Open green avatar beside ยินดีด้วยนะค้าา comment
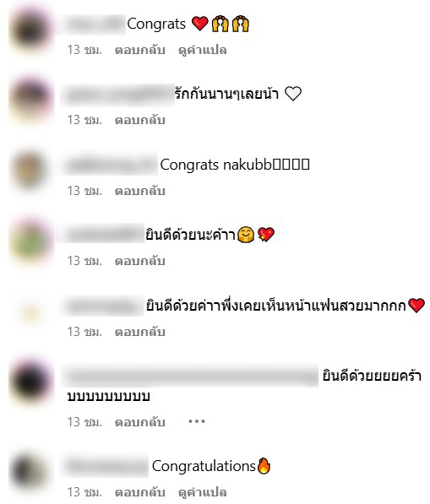Image resolution: width=430 pixels, height=504 pixels. [x=31, y=241]
